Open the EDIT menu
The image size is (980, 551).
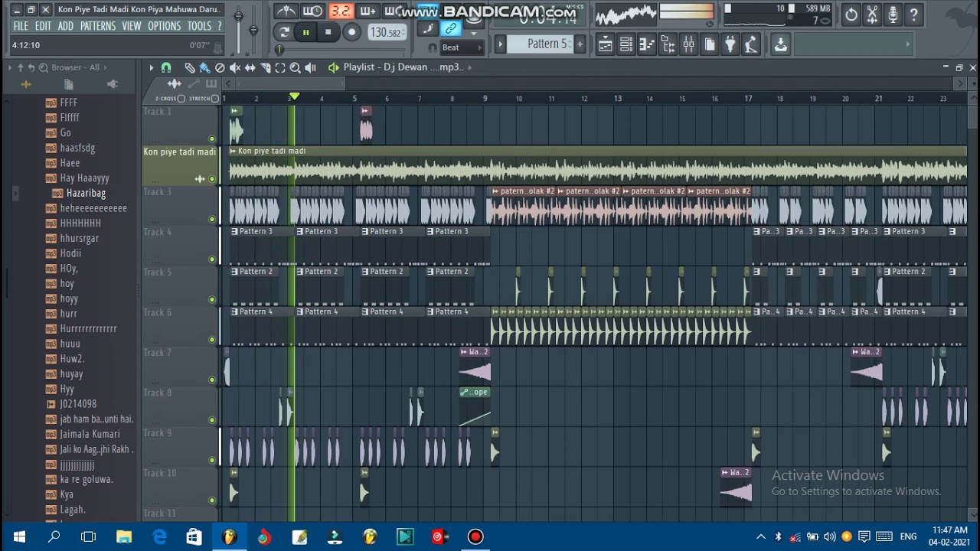(x=43, y=26)
